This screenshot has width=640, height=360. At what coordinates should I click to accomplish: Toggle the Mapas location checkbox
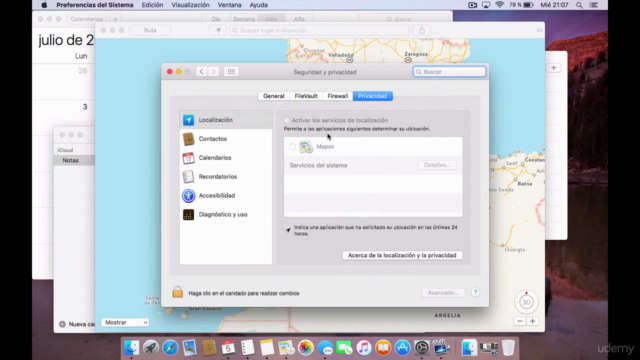[292, 147]
